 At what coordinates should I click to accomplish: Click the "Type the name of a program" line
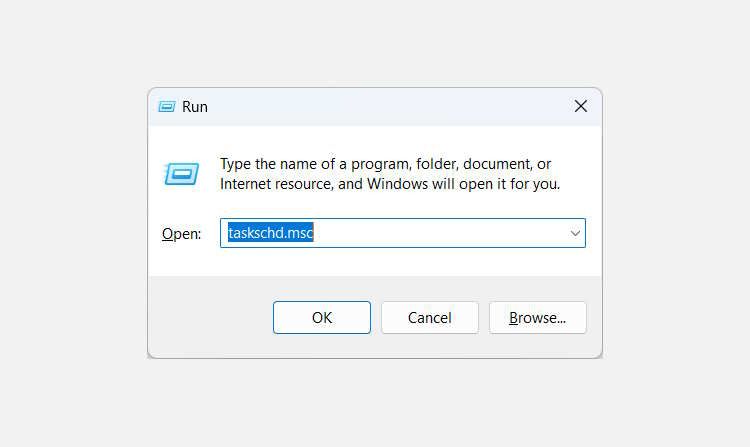pos(385,164)
